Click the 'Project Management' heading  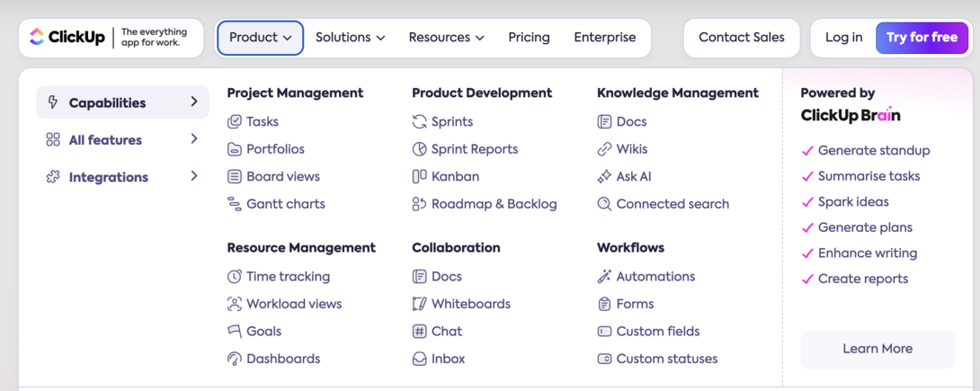click(295, 93)
